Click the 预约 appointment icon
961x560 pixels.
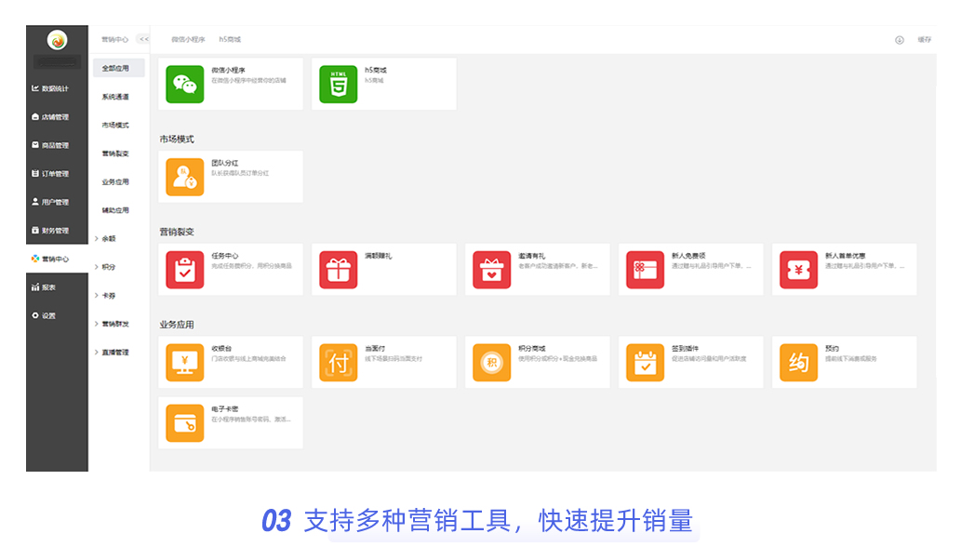[x=798, y=363]
